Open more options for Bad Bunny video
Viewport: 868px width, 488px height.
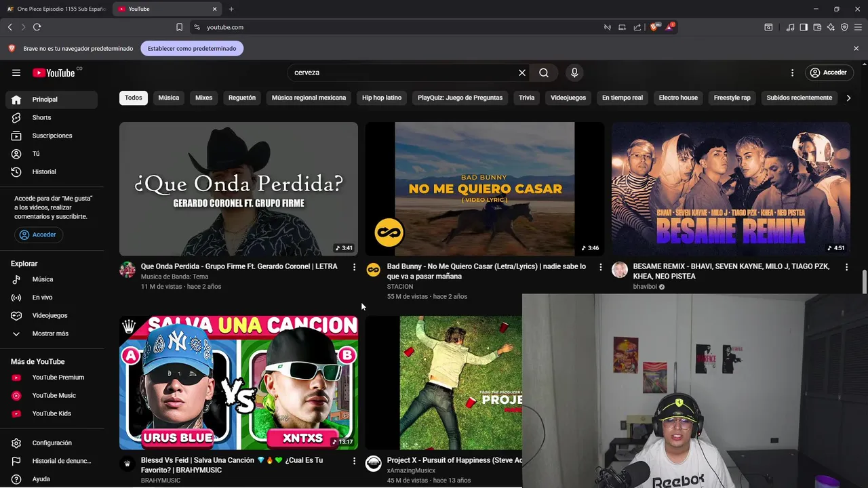600,267
